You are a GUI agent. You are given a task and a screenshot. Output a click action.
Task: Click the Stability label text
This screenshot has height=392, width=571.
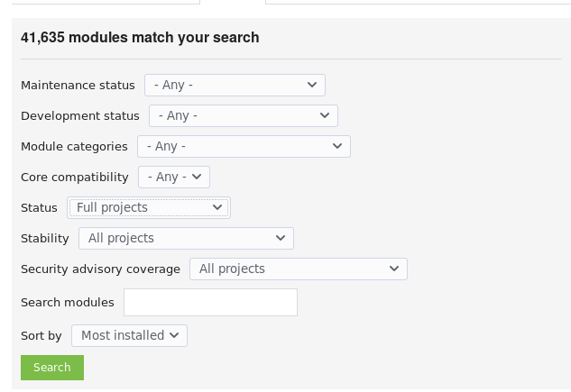tap(45, 238)
